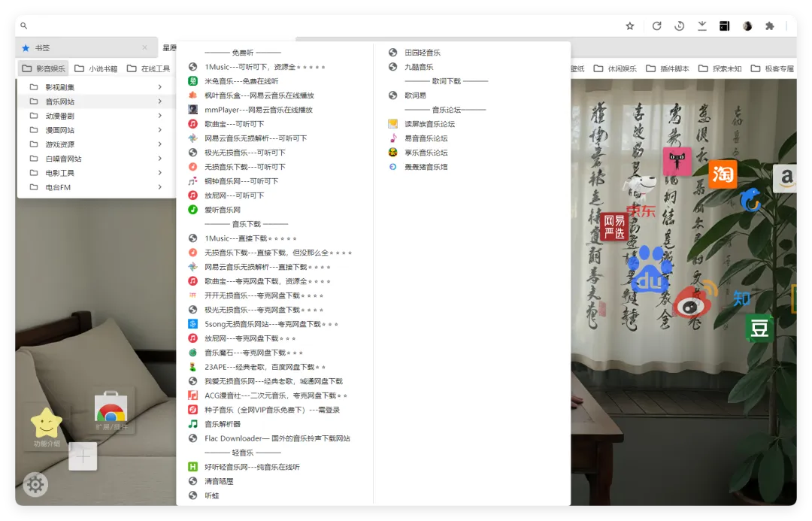Viewport: 812px width, 521px height.
Task: Open the Baidu paw shortcut icon
Action: [x=650, y=269]
